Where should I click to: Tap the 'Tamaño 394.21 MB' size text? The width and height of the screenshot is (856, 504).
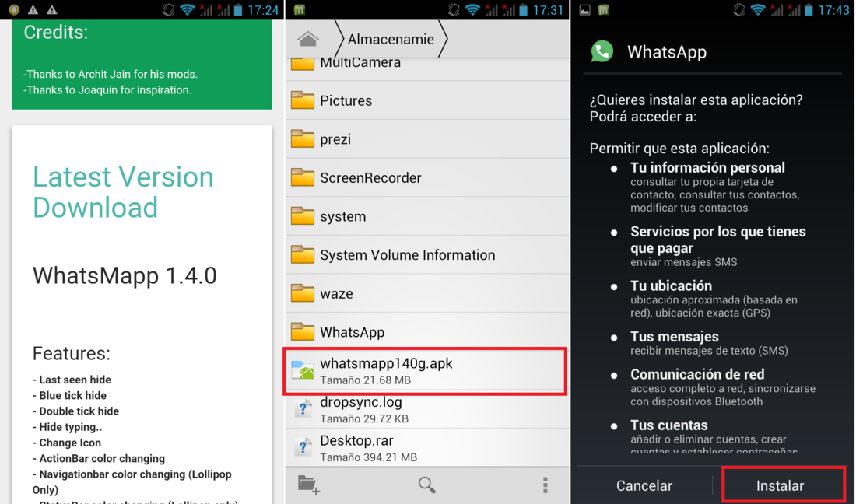tap(369, 457)
